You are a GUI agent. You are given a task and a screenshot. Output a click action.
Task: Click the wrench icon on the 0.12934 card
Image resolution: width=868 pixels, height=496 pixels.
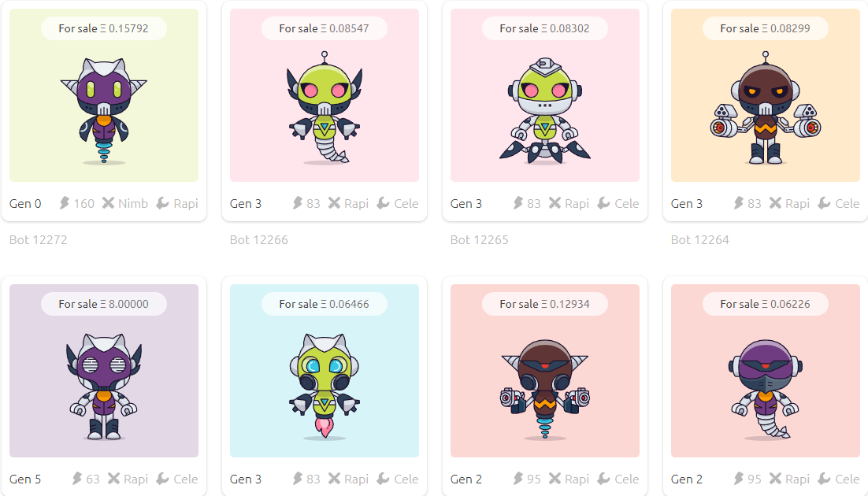coord(603,479)
